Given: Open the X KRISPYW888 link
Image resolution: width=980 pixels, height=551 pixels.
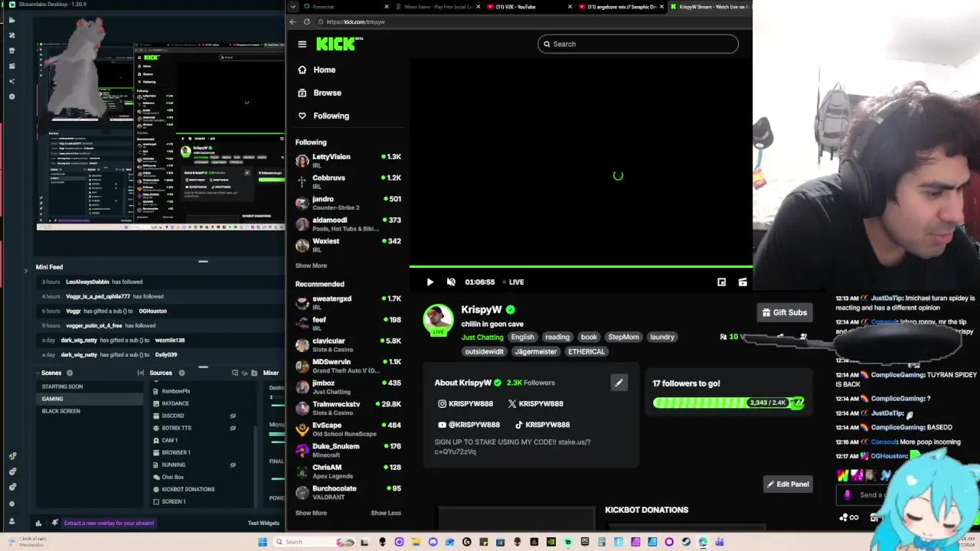Looking at the screenshot, I should (x=536, y=403).
